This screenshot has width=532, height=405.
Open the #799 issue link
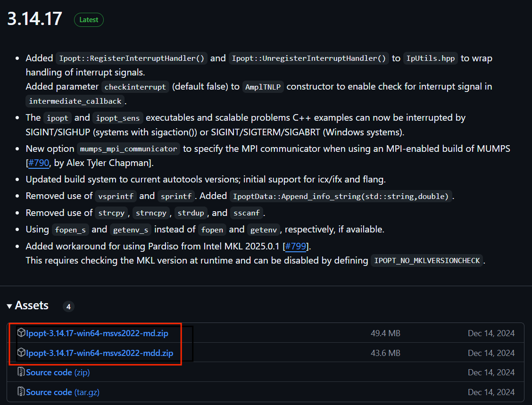[x=297, y=246]
